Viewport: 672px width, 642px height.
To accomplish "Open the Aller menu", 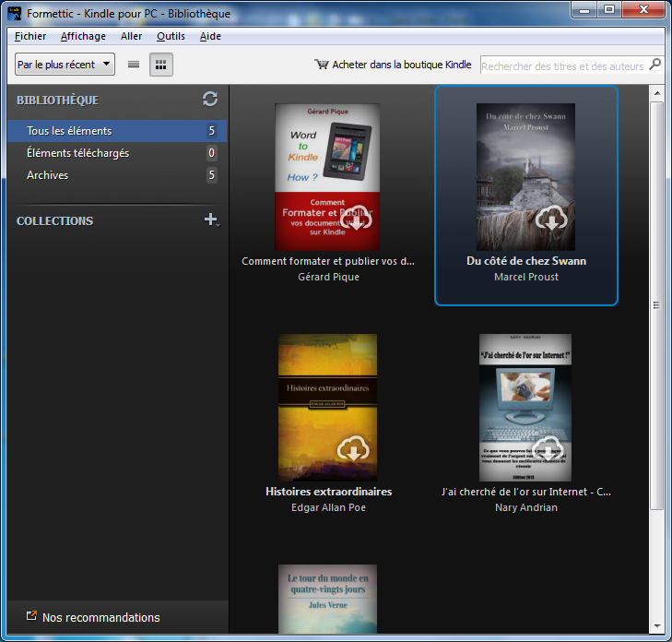I will [131, 37].
